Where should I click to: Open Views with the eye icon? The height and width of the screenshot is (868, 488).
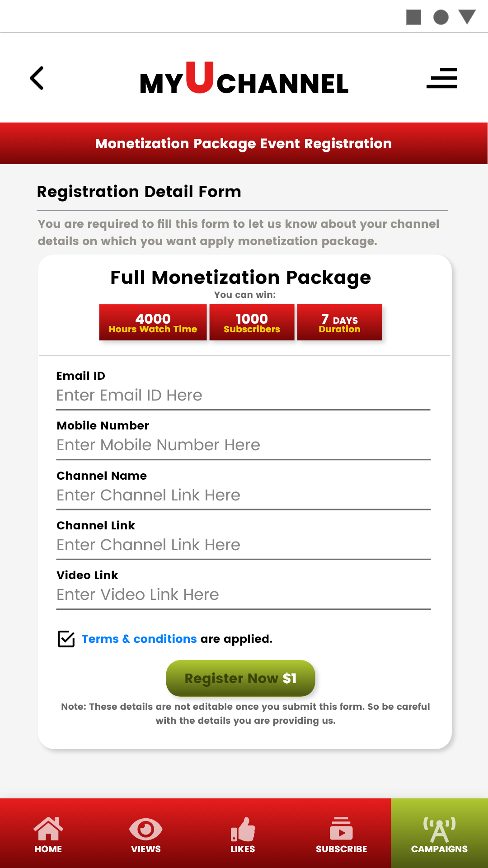pos(145,829)
